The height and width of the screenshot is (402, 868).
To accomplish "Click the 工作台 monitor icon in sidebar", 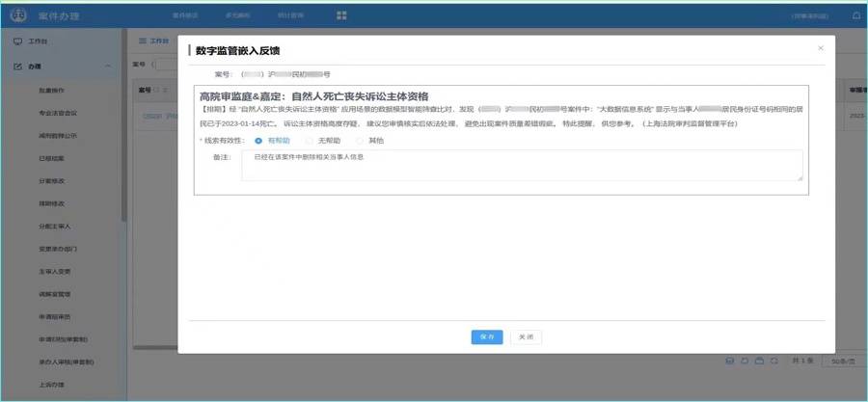I will click(17, 42).
